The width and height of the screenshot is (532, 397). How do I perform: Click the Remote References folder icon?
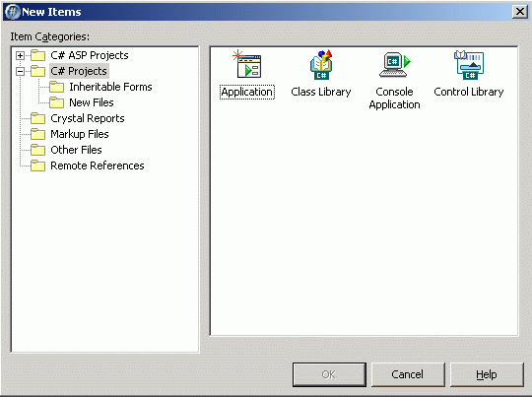[37, 165]
